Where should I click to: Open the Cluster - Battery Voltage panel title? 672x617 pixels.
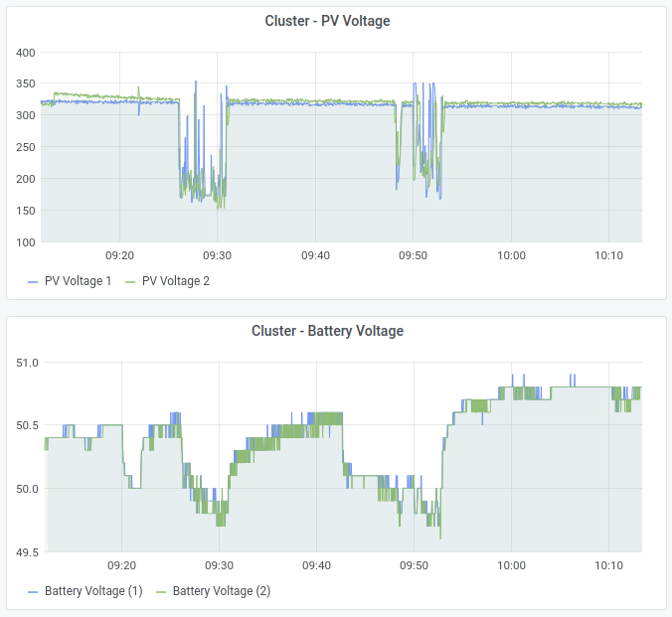click(327, 331)
